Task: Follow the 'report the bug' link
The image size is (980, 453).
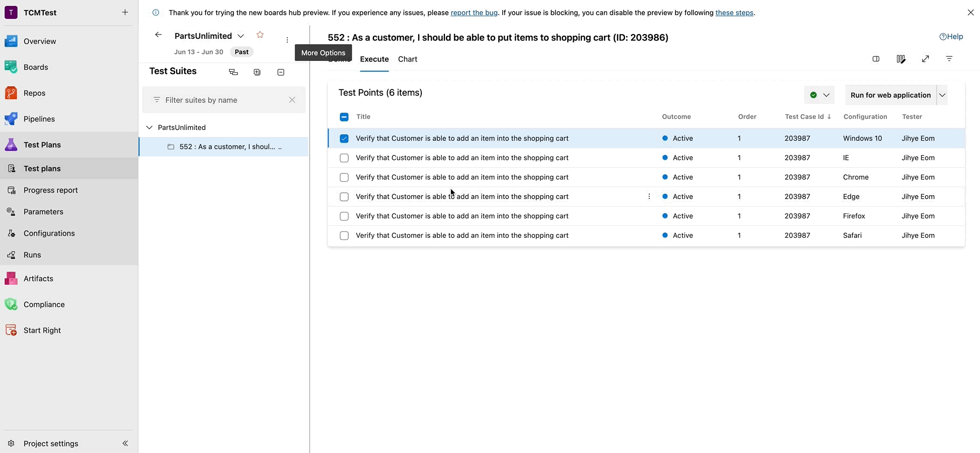Action: tap(474, 12)
